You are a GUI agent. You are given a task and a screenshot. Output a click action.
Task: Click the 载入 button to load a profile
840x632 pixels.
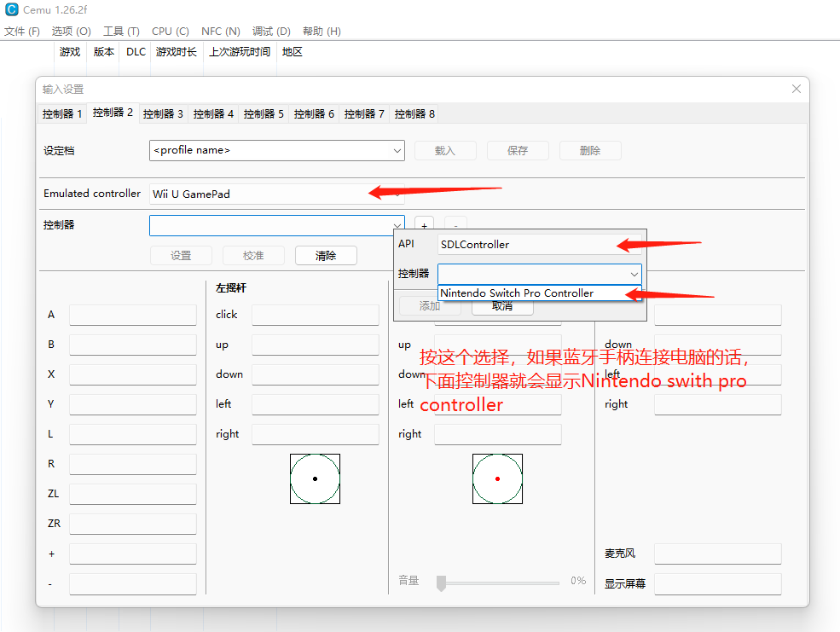click(x=444, y=150)
